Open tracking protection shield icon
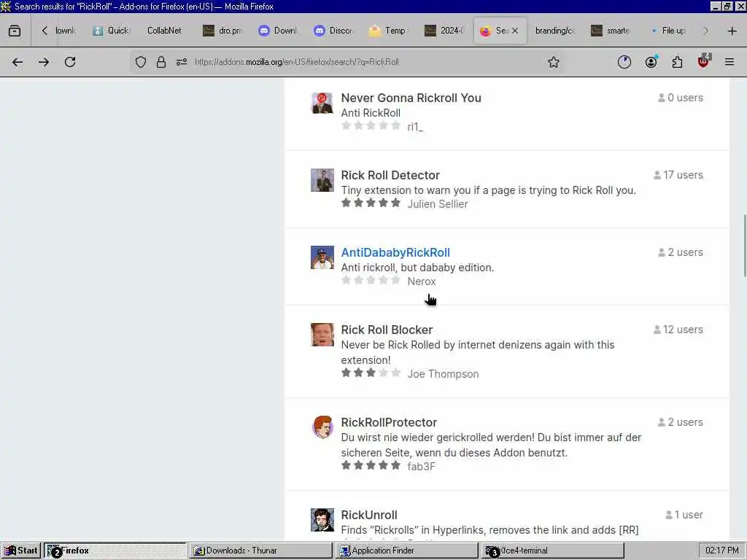Image resolution: width=747 pixels, height=560 pixels. [x=141, y=62]
